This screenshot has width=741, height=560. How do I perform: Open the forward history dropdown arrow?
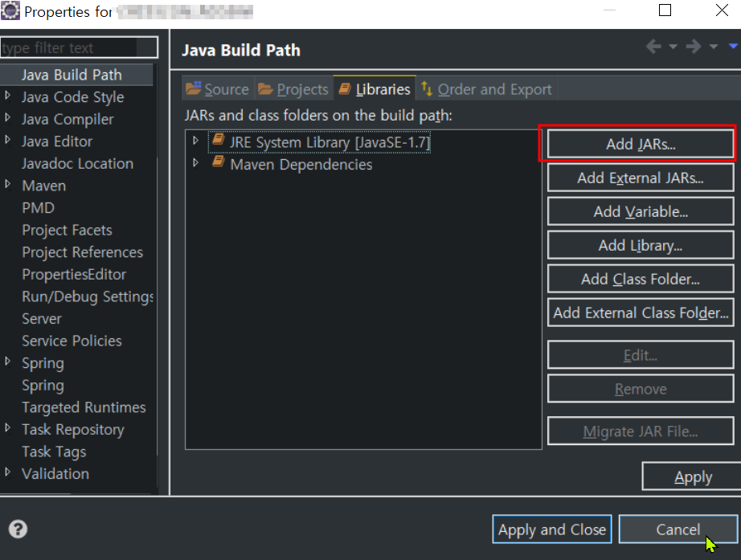point(713,47)
